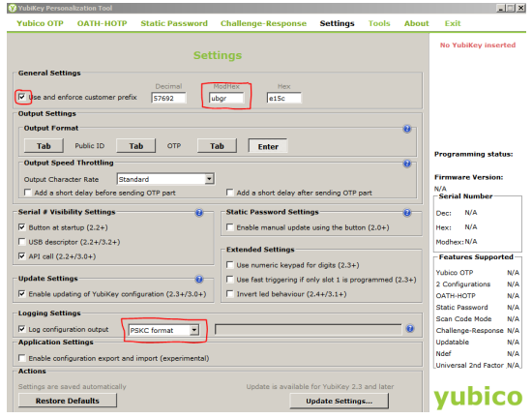Screen dimensions: 532x418
Task: Switch to the OATH-HOTP tab
Action: click(x=103, y=23)
